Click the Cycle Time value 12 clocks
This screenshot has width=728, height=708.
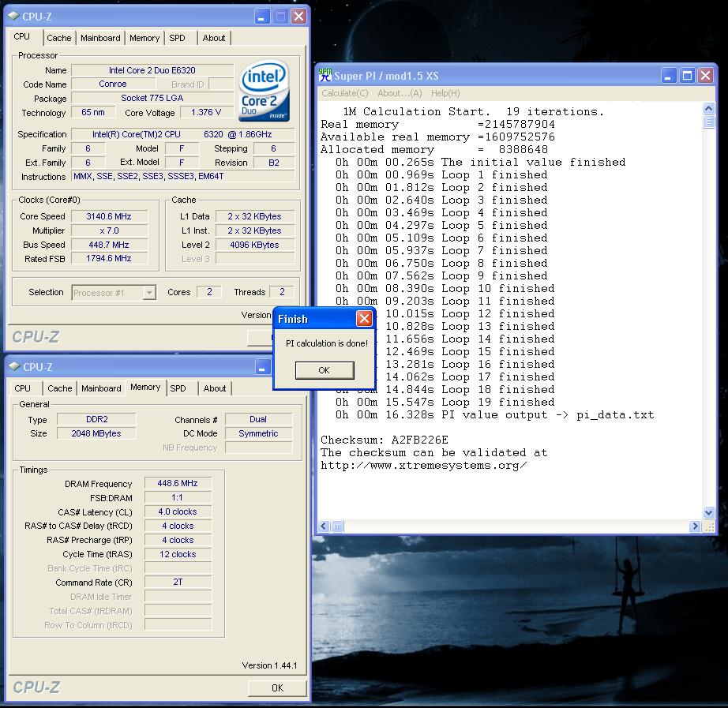point(178,554)
